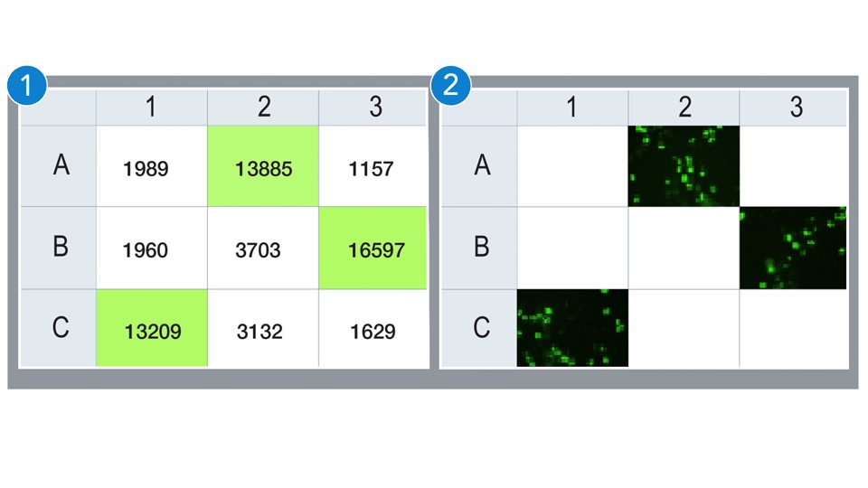Select the cell with value 1960

point(146,249)
